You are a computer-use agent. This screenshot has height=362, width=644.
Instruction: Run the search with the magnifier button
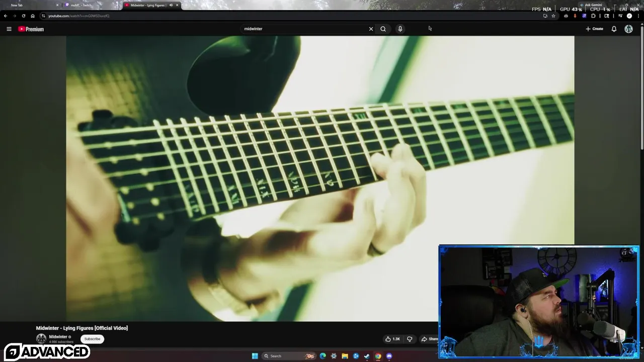[x=383, y=29]
